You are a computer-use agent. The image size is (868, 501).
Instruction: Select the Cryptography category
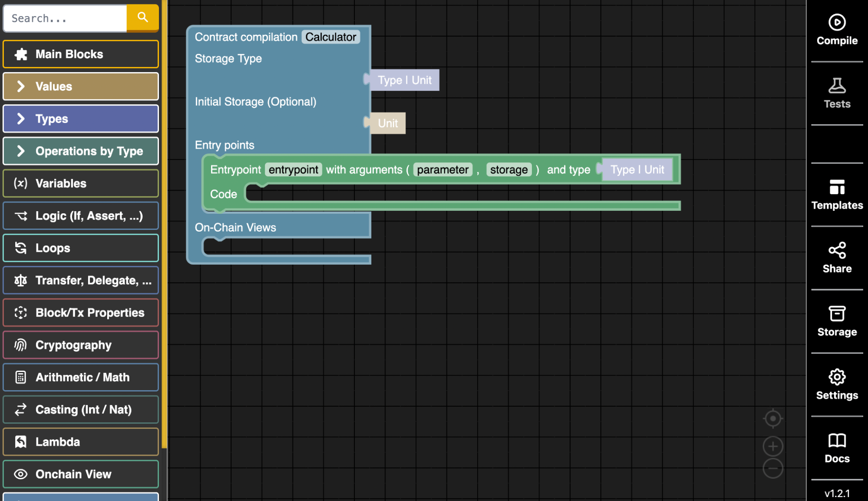tap(81, 345)
